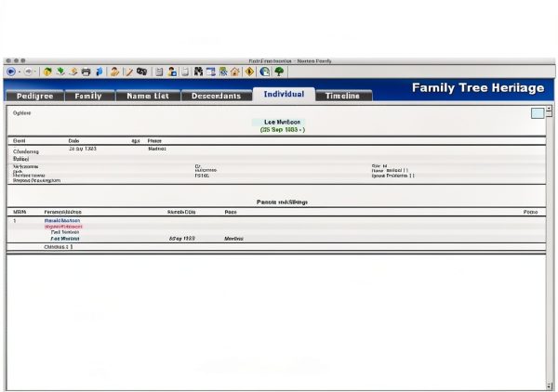Click the notes clipboard icon after binoculars
The image size is (558, 392).
(159, 72)
